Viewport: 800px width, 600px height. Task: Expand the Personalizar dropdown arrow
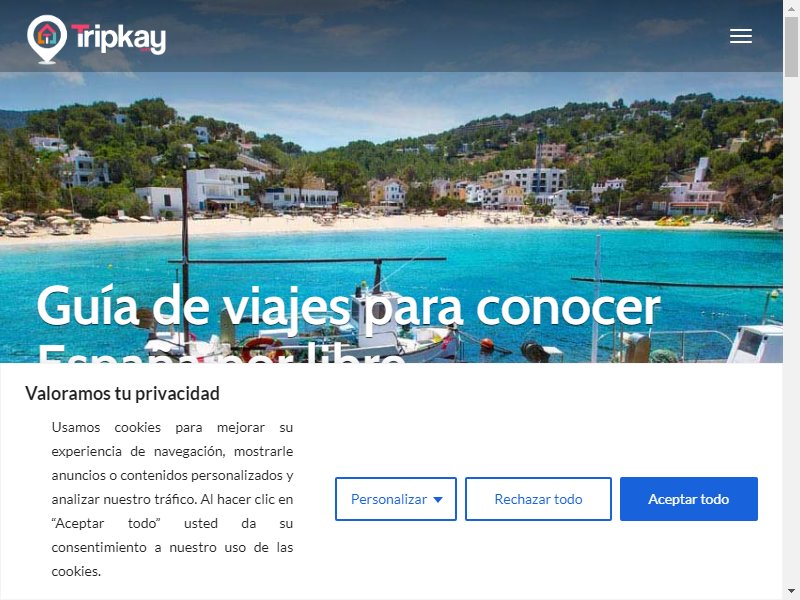[438, 499]
